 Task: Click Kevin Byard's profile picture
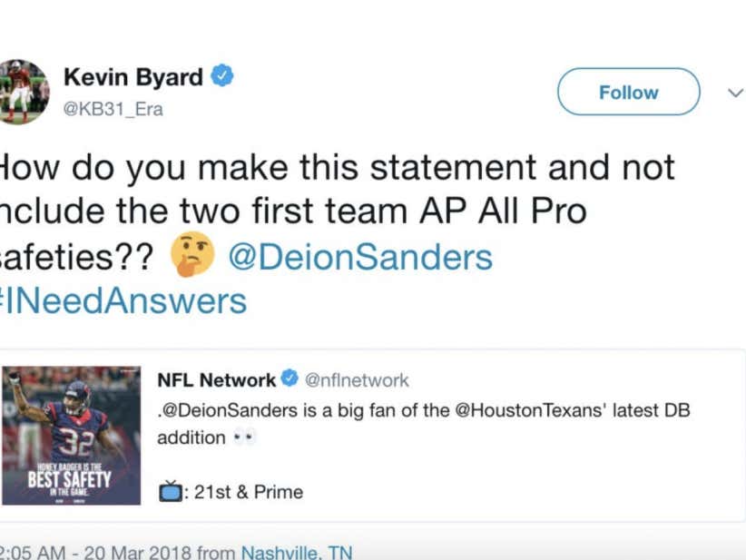(23, 91)
